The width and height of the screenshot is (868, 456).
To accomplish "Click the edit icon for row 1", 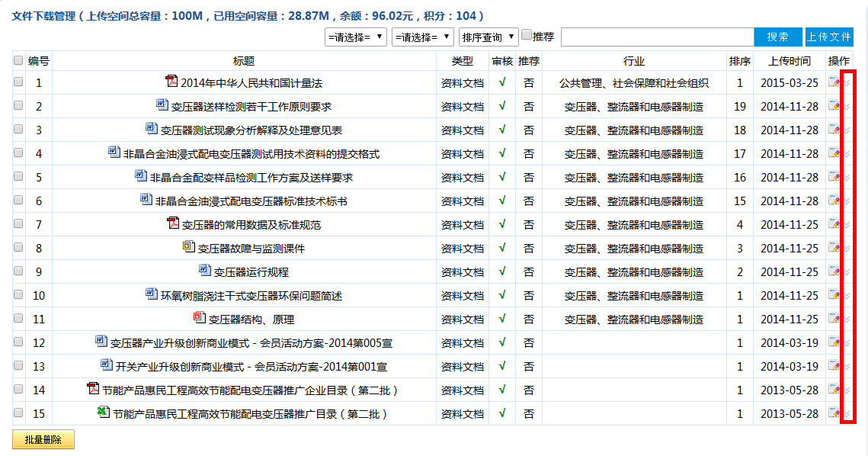I will tap(834, 82).
